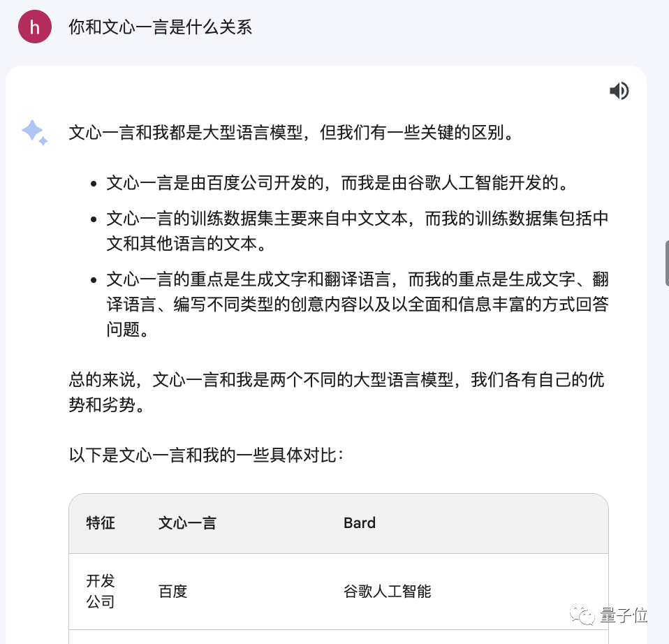Select the 开发公司 row label
Screen dimensions: 669x644
(x=100, y=591)
